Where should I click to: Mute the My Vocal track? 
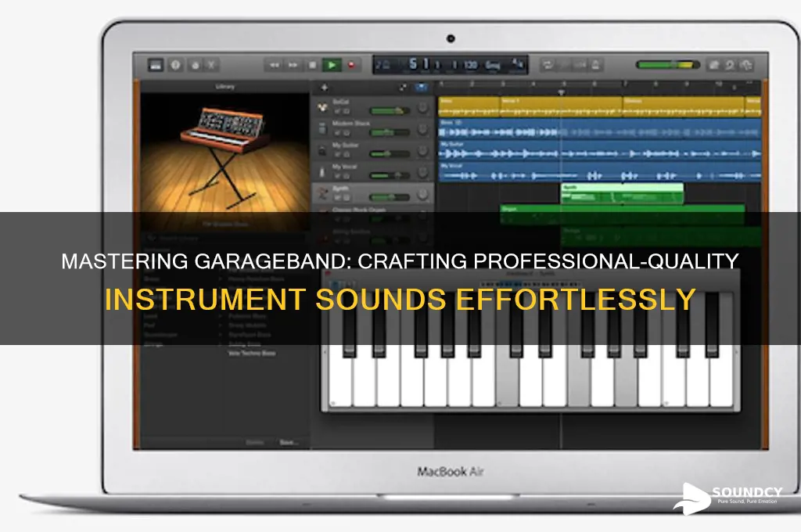click(x=338, y=176)
